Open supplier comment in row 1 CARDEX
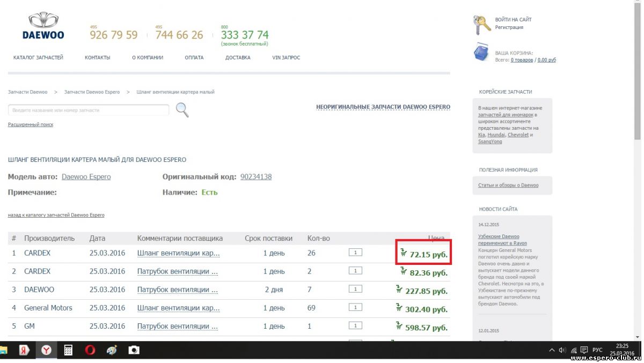 coord(179,253)
